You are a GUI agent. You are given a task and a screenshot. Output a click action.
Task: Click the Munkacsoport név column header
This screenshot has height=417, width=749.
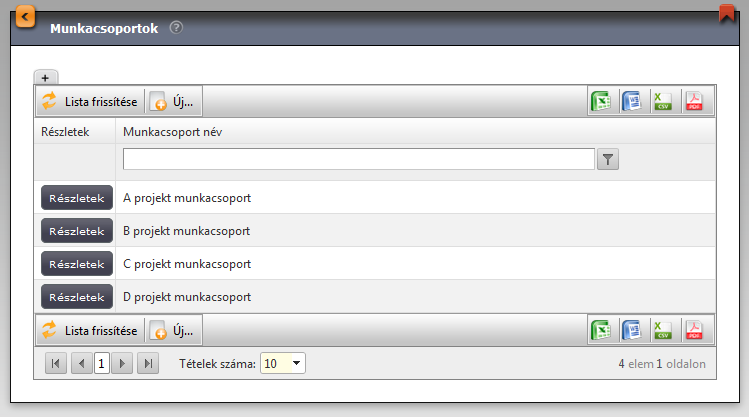point(172,132)
